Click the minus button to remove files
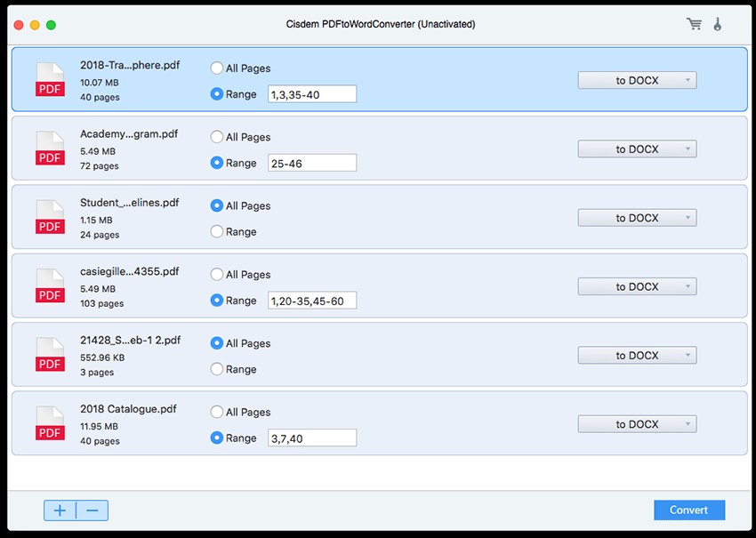Image resolution: width=756 pixels, height=538 pixels. pyautogui.click(x=92, y=510)
